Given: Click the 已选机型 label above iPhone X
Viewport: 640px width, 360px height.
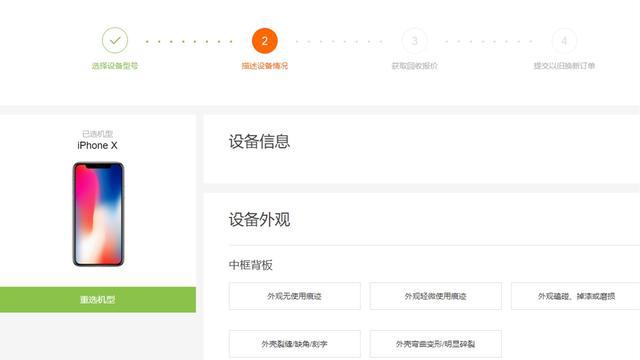Looking at the screenshot, I should tap(98, 133).
